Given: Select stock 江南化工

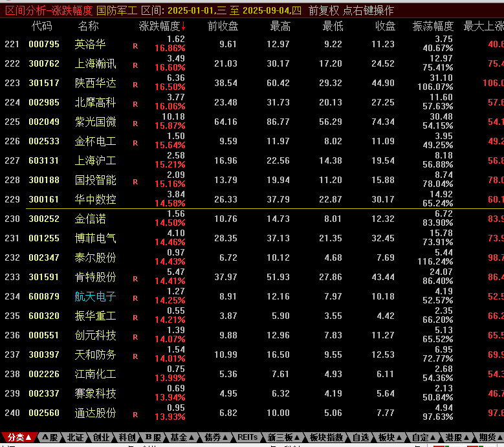Looking at the screenshot, I should tap(95, 374).
